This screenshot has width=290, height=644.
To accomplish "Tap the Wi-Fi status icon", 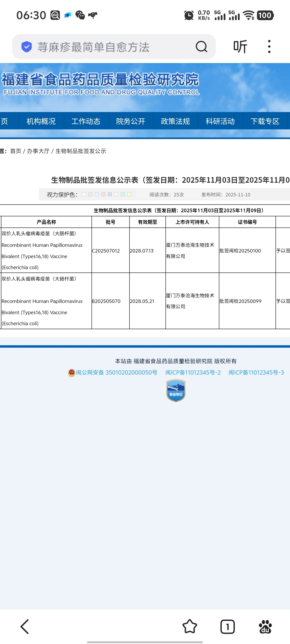I will point(248,15).
